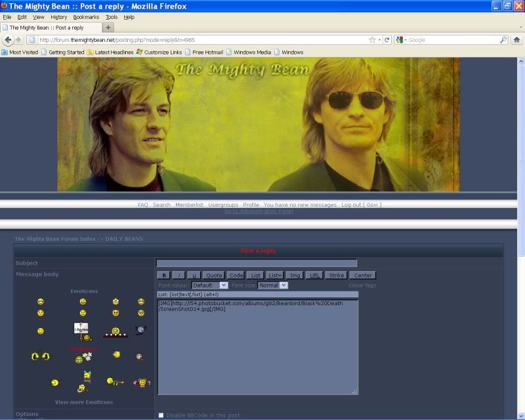Open the Free Hotmail bookmark

(x=204, y=52)
